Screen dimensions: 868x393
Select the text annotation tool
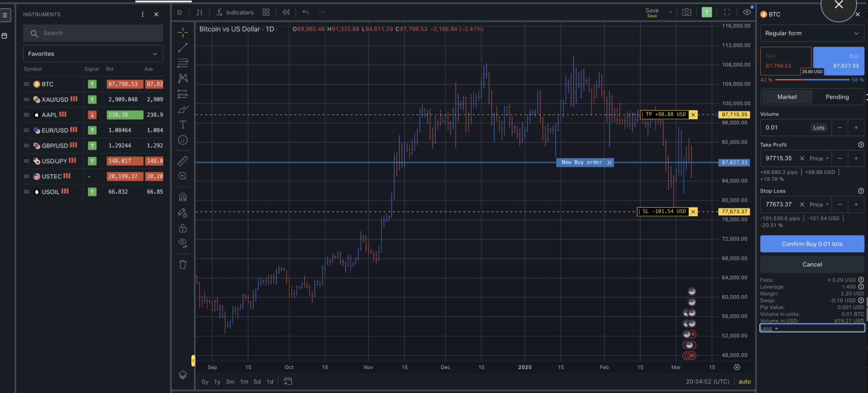(183, 125)
